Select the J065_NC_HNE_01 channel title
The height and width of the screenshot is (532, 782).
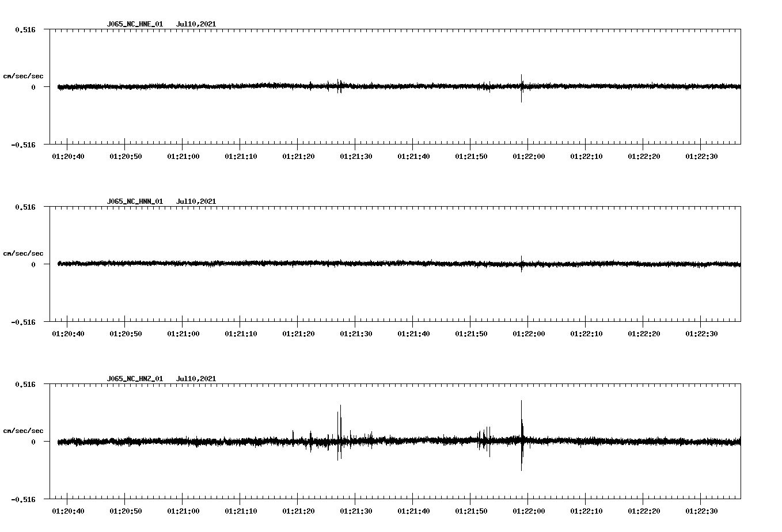[135, 24]
